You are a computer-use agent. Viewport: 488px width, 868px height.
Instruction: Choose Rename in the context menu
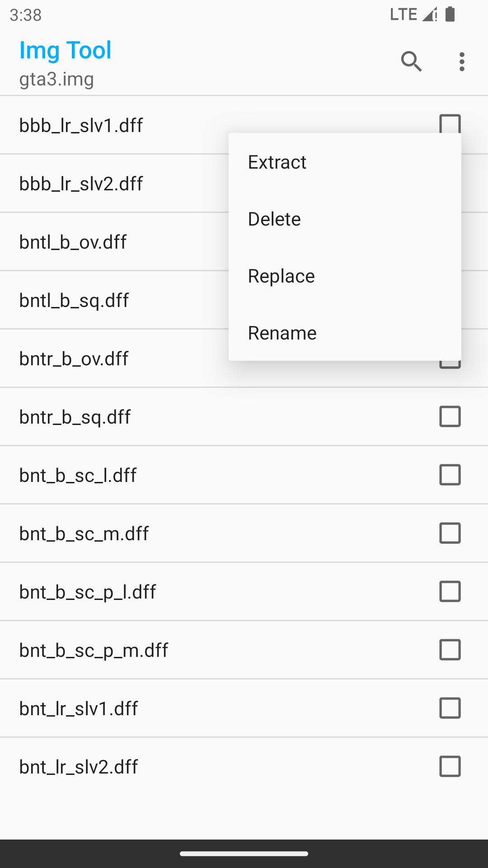[x=282, y=333]
